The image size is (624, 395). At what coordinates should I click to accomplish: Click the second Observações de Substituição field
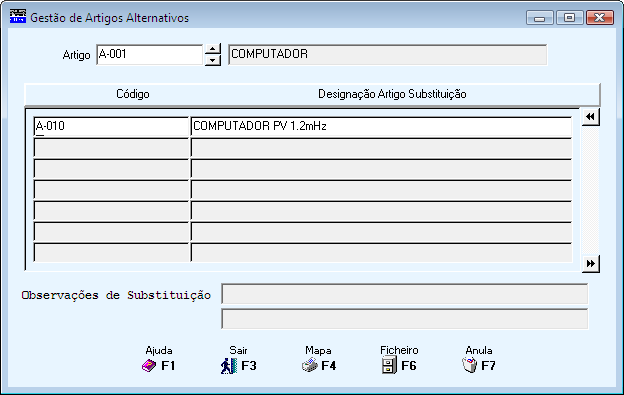click(x=404, y=319)
